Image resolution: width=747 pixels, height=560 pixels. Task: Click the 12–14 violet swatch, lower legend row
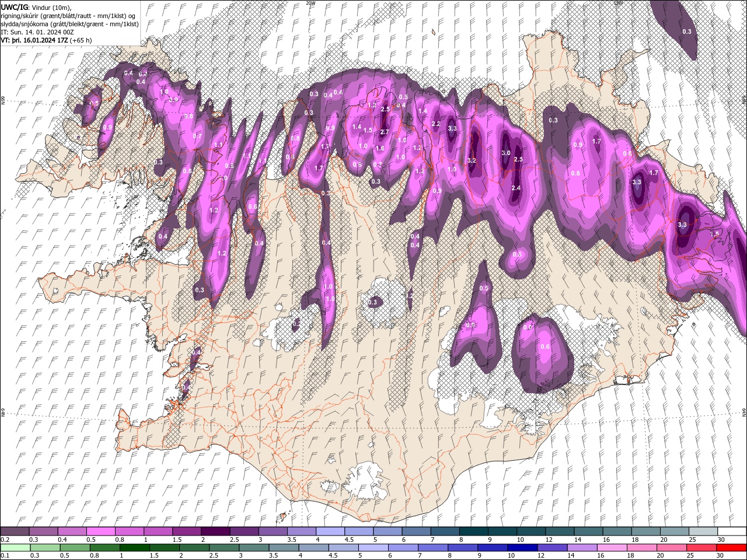551,547
